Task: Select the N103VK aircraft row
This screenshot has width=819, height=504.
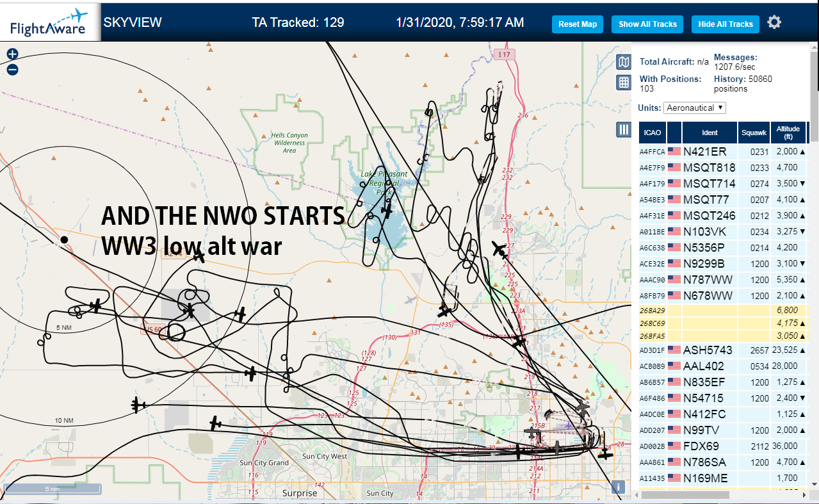Action: (723, 232)
